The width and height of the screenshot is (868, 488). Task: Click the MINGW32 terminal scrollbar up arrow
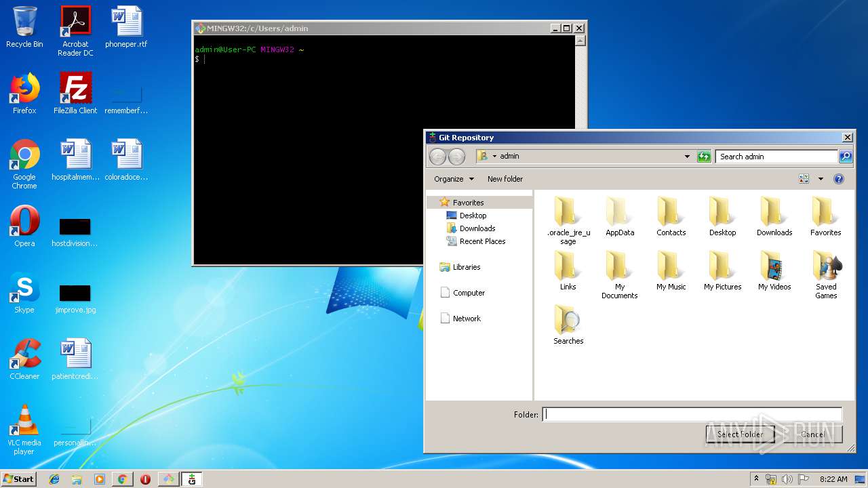[x=580, y=41]
